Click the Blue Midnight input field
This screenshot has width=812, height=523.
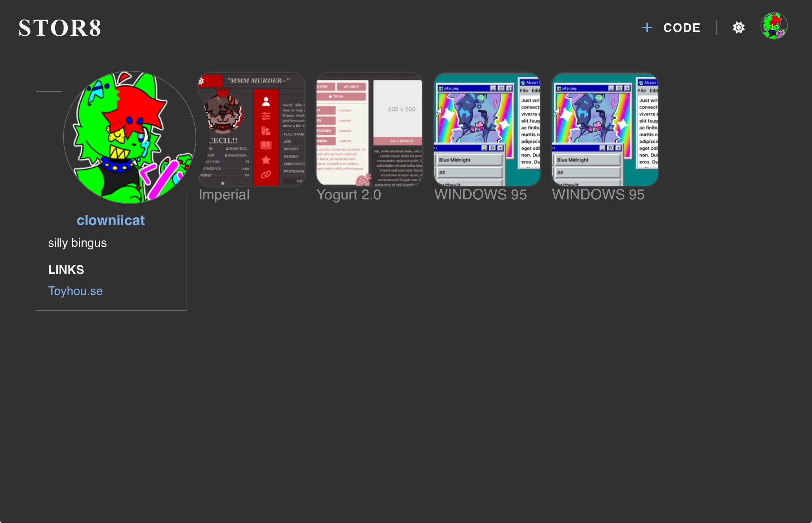[x=470, y=160]
